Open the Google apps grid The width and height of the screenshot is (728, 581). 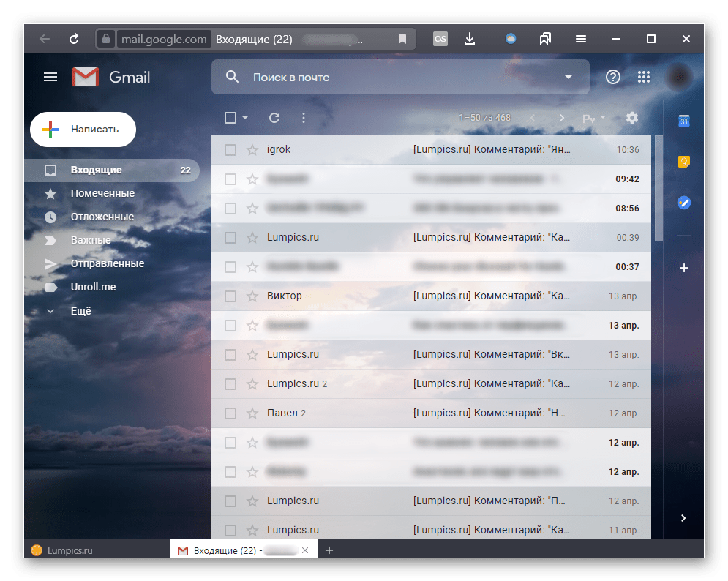pyautogui.click(x=644, y=77)
